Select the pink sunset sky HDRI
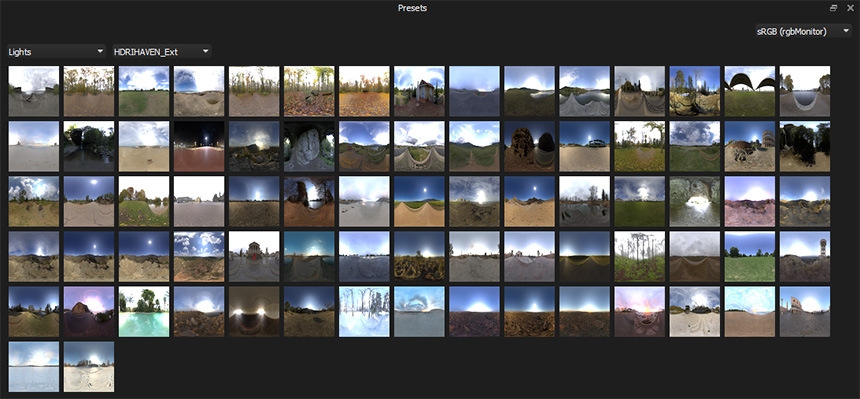Viewport: 860px width, 399px height. (640, 312)
